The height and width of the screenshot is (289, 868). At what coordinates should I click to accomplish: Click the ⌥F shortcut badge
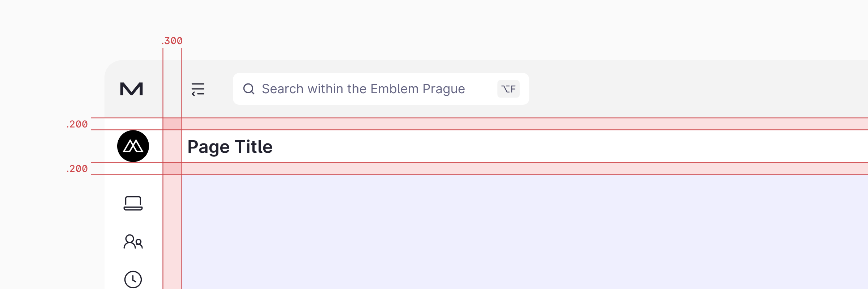[x=508, y=89]
